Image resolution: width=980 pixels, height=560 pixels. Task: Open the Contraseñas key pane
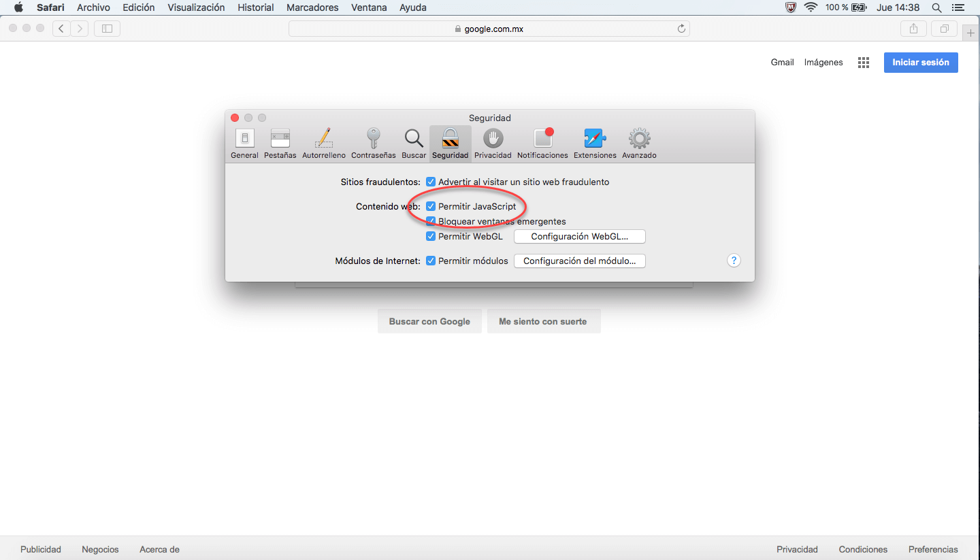[x=373, y=144]
